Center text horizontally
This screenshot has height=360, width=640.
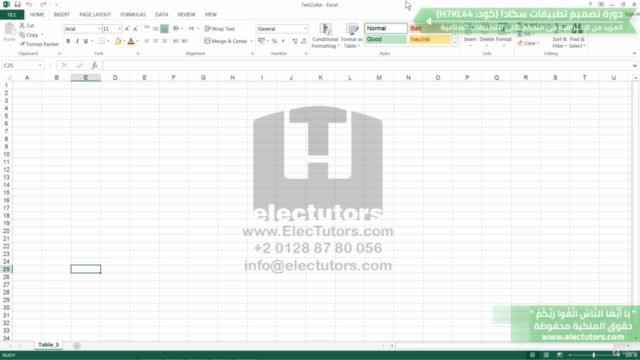(156, 41)
